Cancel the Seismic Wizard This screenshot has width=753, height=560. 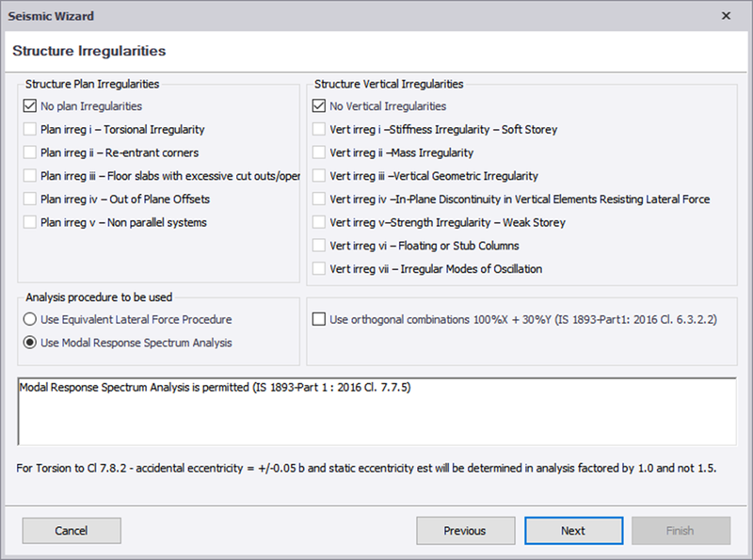[x=72, y=531]
